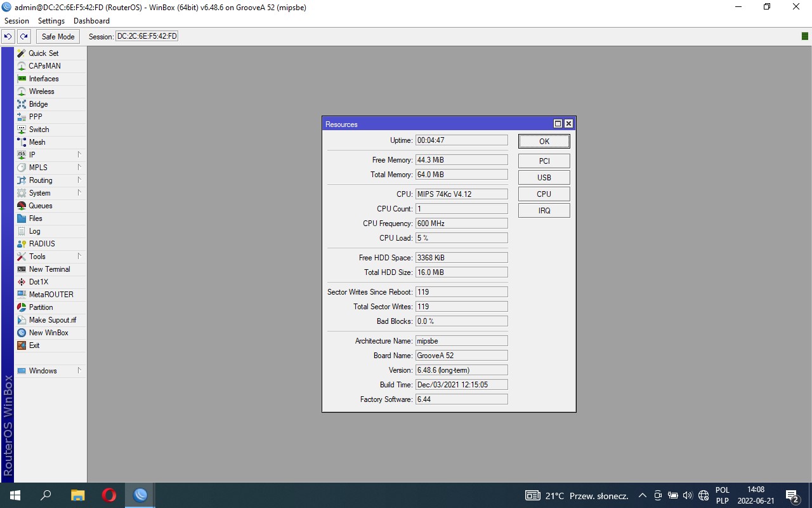The image size is (812, 508).
Task: Open the notification center icon
Action: (792, 496)
